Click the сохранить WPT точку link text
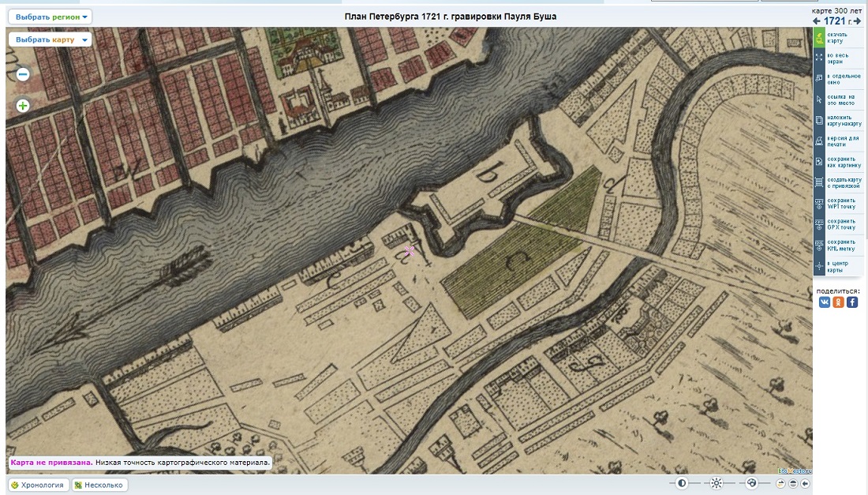 pyautogui.click(x=841, y=204)
